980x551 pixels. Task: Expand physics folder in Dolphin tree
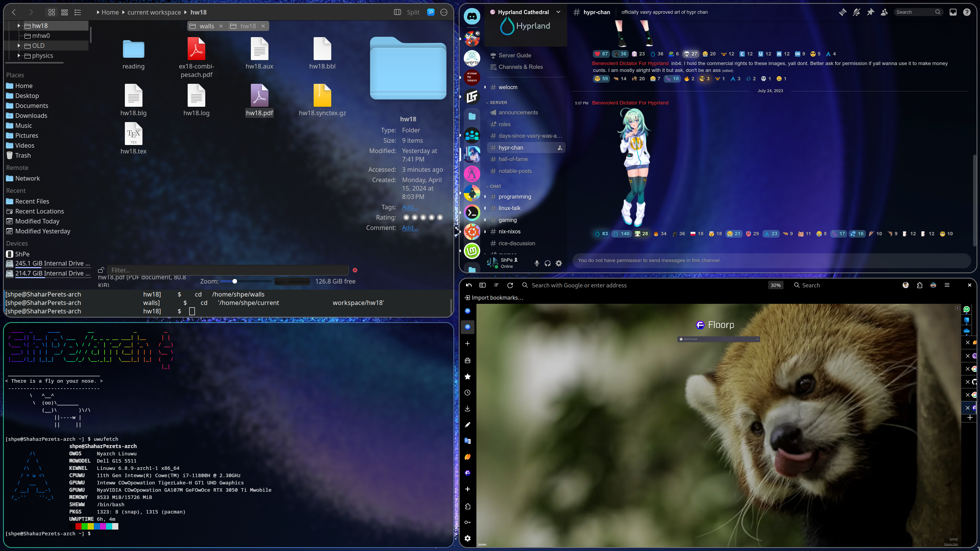coord(18,55)
